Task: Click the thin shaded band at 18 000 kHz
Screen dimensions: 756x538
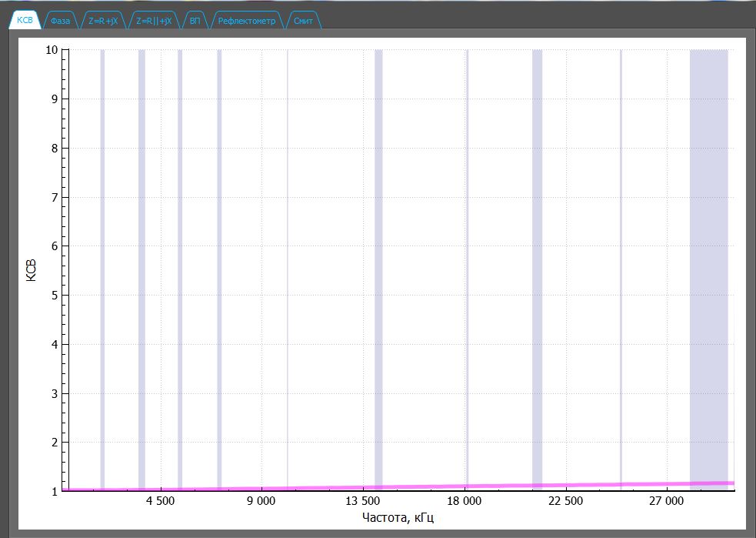Action: 467,231
